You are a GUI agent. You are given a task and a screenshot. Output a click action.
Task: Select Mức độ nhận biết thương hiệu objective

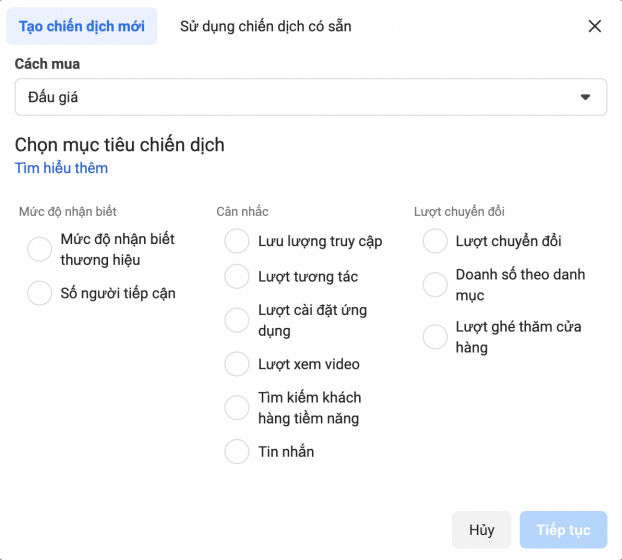[40, 250]
